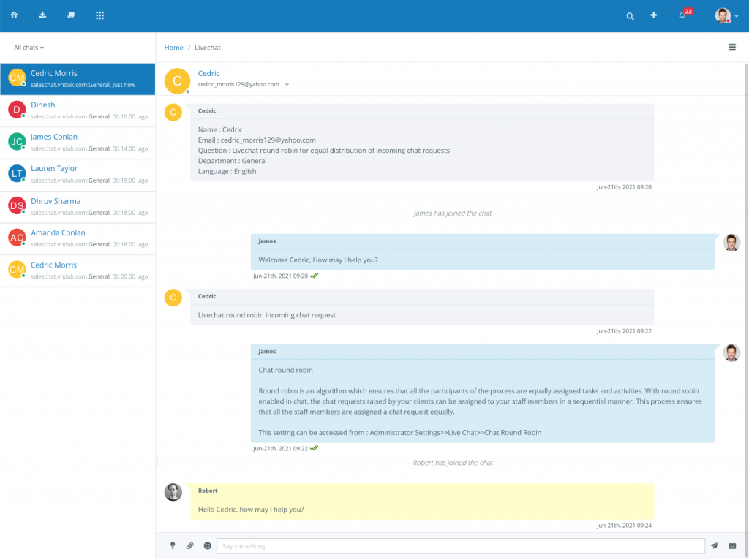Select the James Conlan conversation
Viewport: 749px width, 560px height.
click(x=53, y=136)
